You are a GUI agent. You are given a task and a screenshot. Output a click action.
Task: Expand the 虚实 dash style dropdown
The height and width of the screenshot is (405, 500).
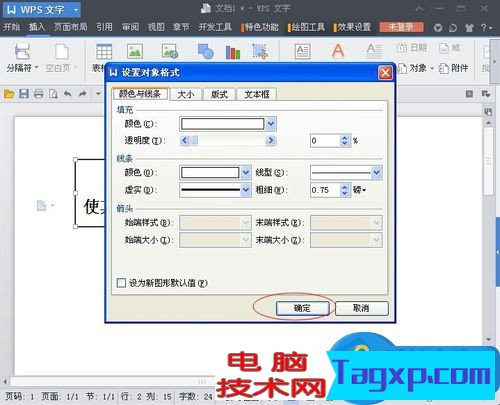click(x=246, y=190)
